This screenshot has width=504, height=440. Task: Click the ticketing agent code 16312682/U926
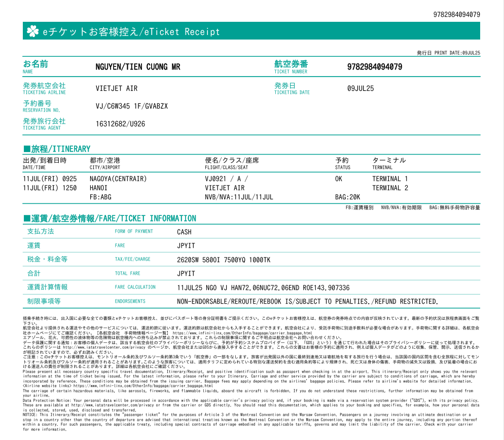click(x=120, y=124)
